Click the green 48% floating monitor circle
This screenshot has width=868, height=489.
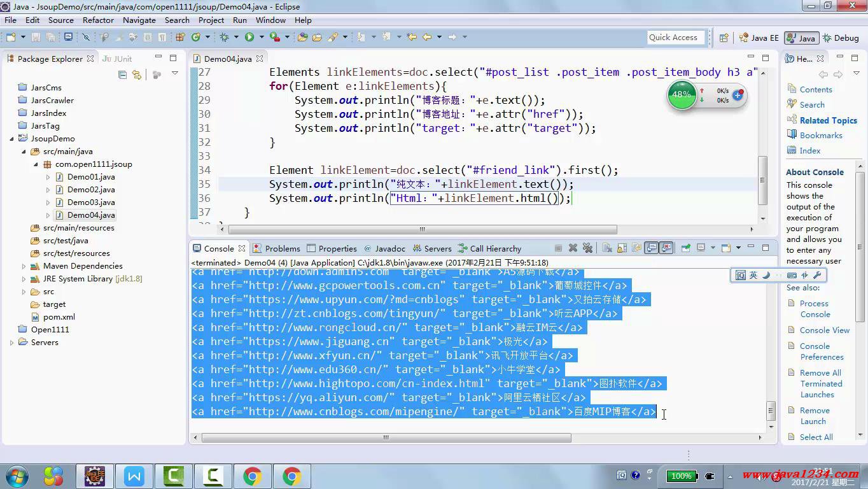[682, 94]
